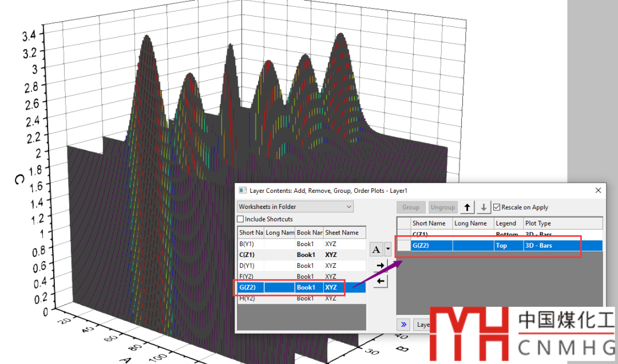
Task: Open plot type dropdown arrow beside A
Action: [388, 249]
